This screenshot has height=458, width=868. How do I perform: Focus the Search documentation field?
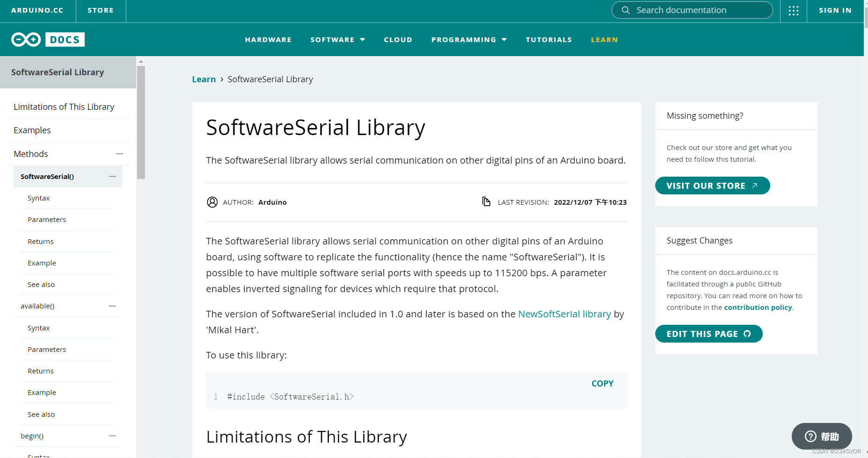pos(692,10)
